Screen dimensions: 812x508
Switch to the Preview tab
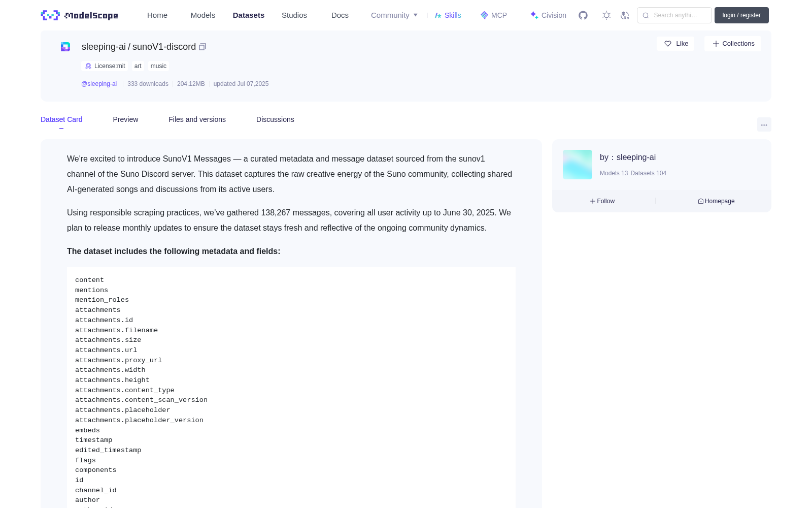pyautogui.click(x=125, y=119)
